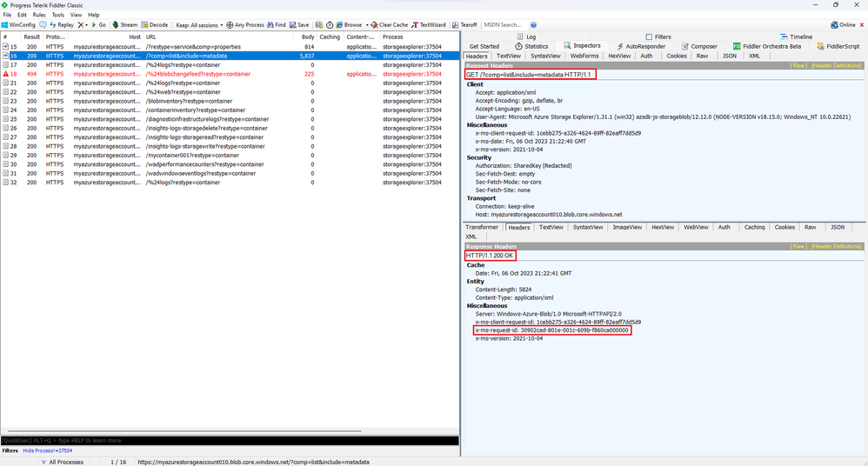Click the speech-bubble comment icon
Viewport: 868px width, 466px height.
click(43, 25)
